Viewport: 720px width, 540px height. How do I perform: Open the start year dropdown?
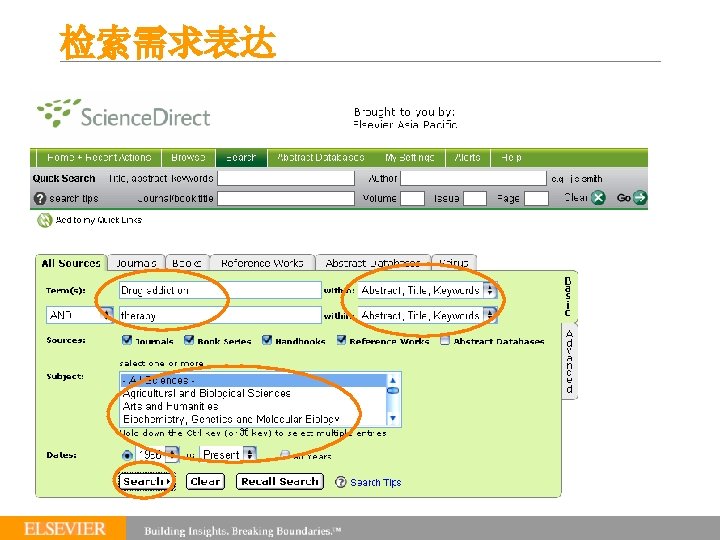pos(159,455)
